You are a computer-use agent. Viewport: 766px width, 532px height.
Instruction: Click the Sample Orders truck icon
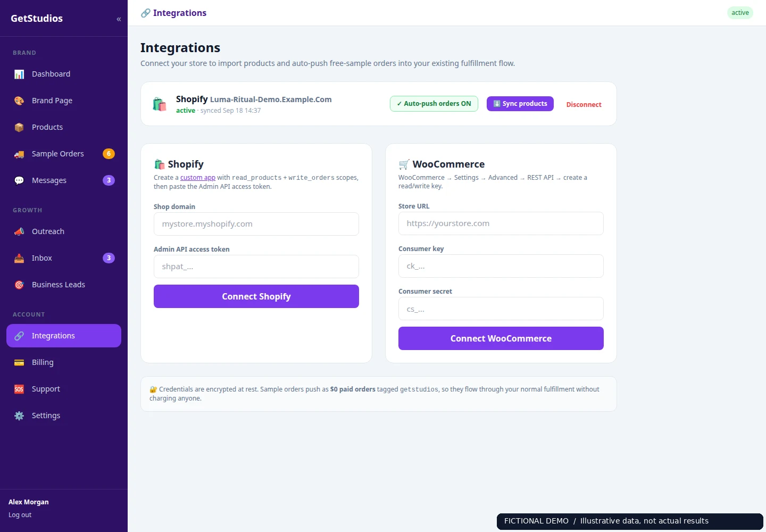[x=19, y=154]
